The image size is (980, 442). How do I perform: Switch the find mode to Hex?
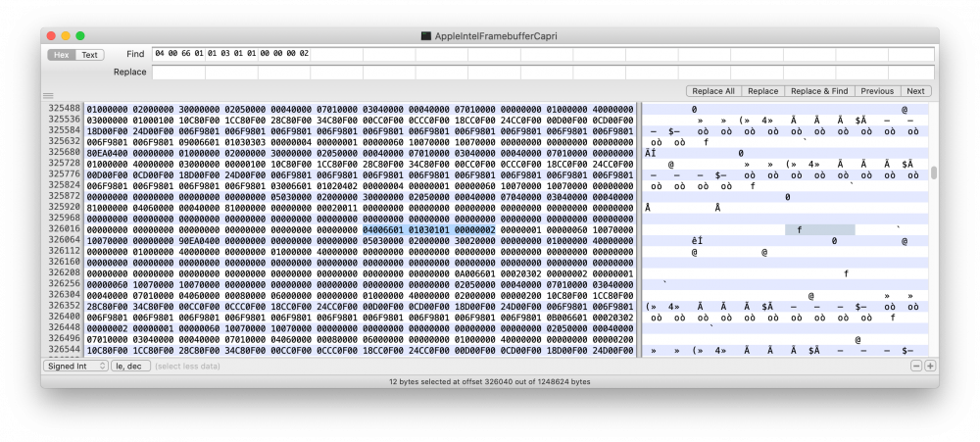click(61, 55)
